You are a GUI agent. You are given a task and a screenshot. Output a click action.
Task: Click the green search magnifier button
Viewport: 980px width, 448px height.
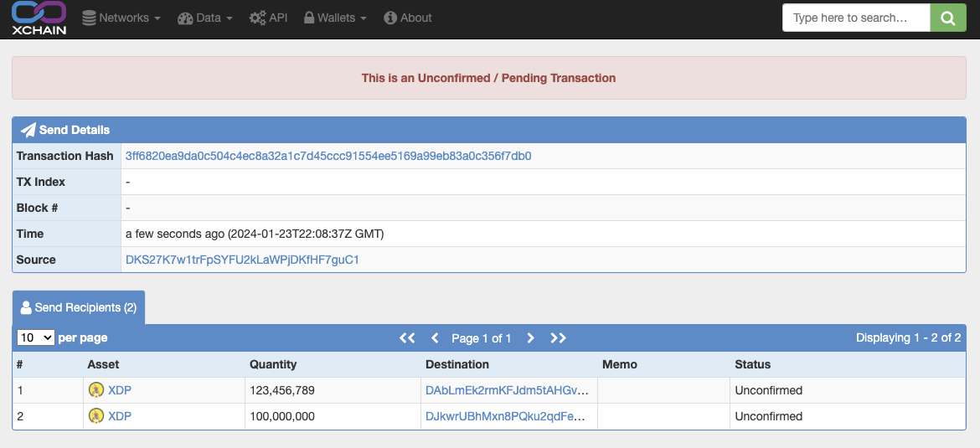948,18
